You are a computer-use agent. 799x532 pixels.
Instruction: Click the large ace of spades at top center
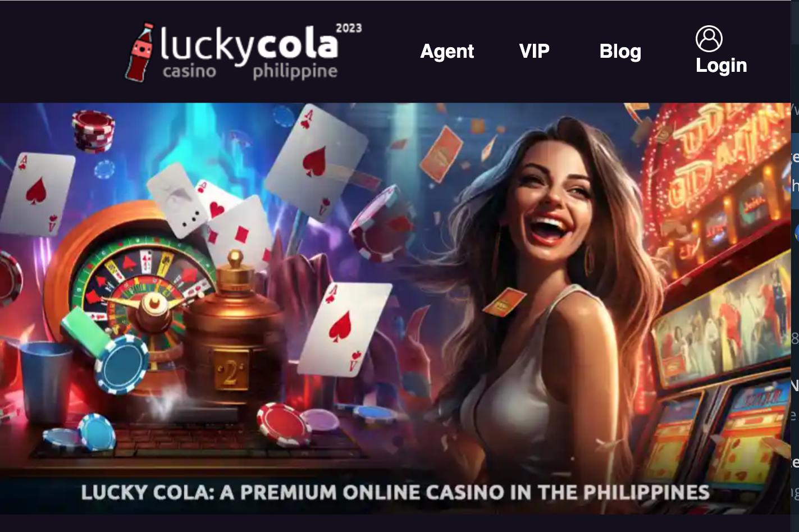coord(316,162)
